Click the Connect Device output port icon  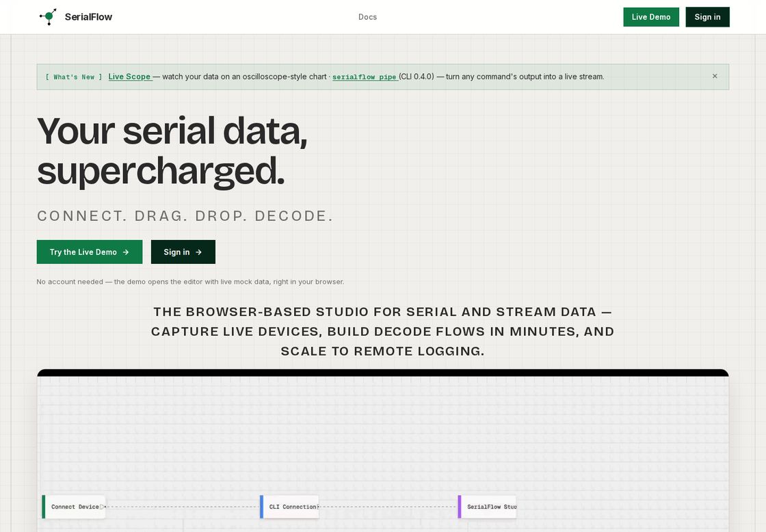pos(102,507)
